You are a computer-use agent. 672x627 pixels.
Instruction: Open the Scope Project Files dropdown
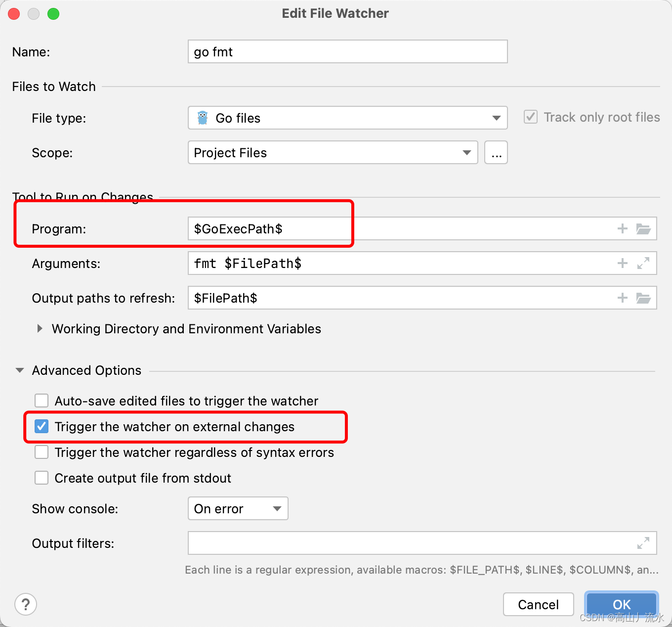[333, 152]
